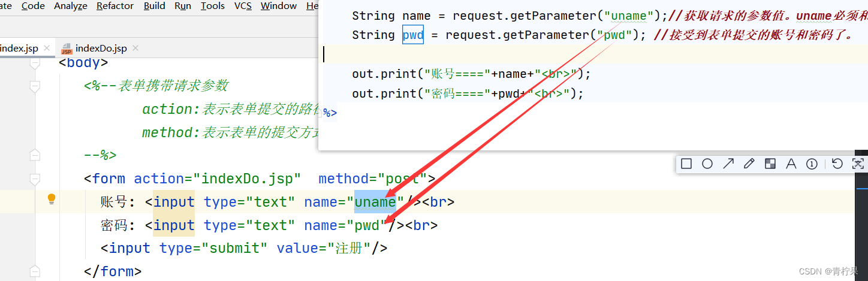Click the type="text" attribute on uname line
Image resolution: width=868 pixels, height=281 pixels.
249,203
